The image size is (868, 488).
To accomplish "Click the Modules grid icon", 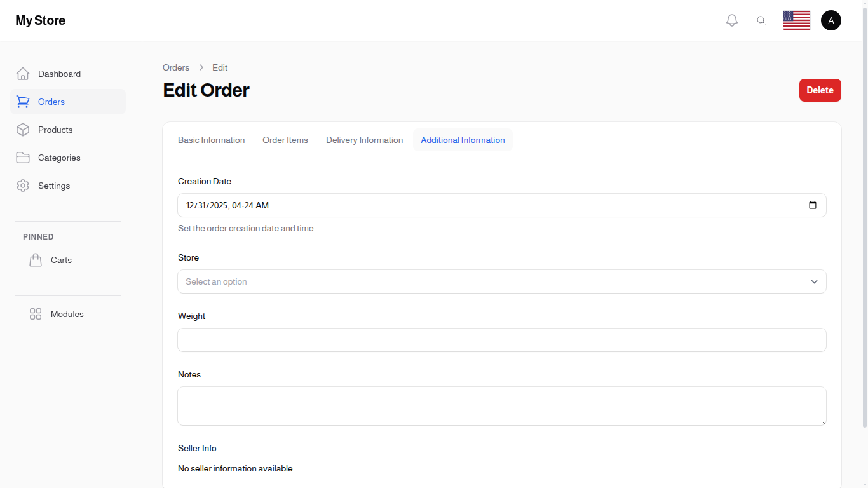I will [36, 314].
